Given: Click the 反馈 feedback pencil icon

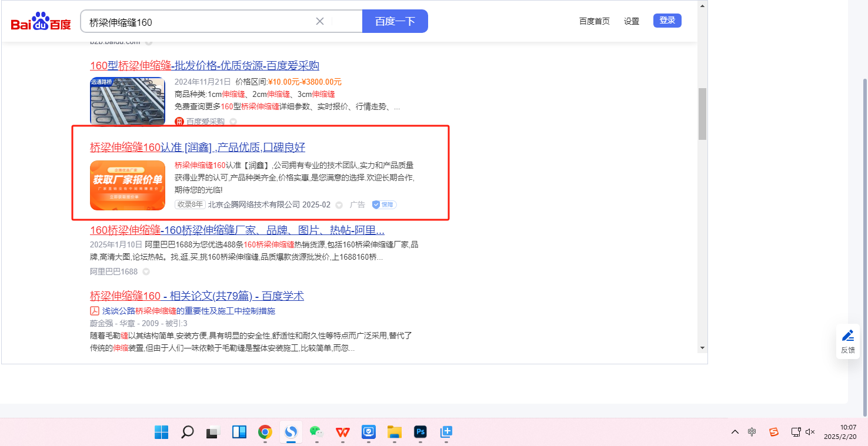Looking at the screenshot, I should (847, 336).
